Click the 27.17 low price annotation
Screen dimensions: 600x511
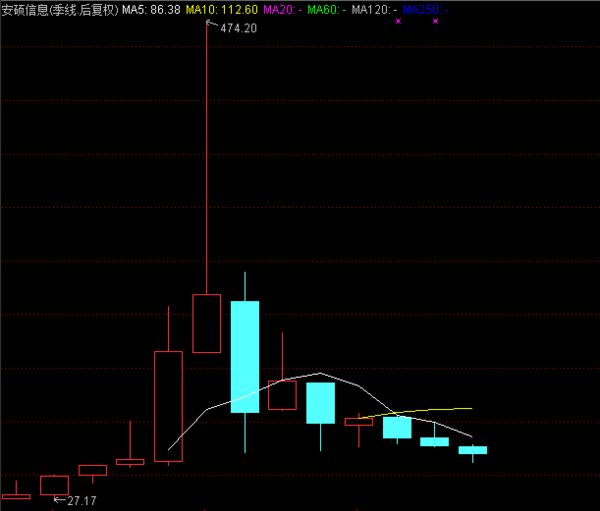pyautogui.click(x=82, y=501)
